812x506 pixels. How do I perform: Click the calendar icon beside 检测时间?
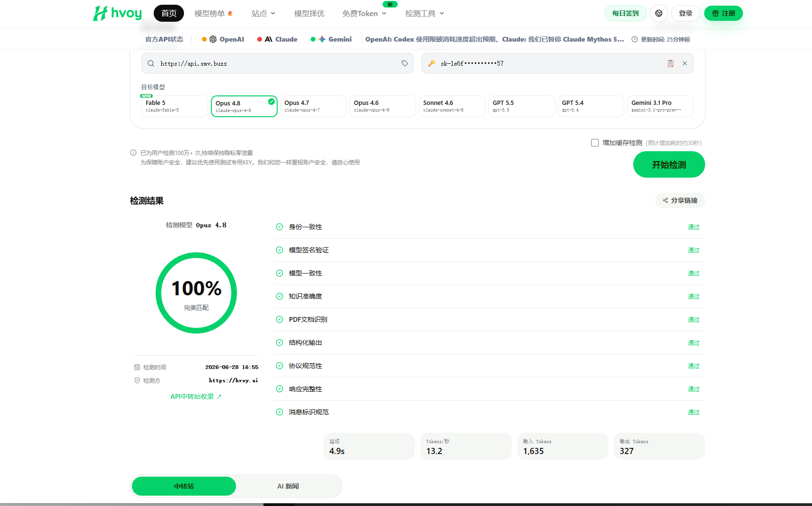[137, 367]
